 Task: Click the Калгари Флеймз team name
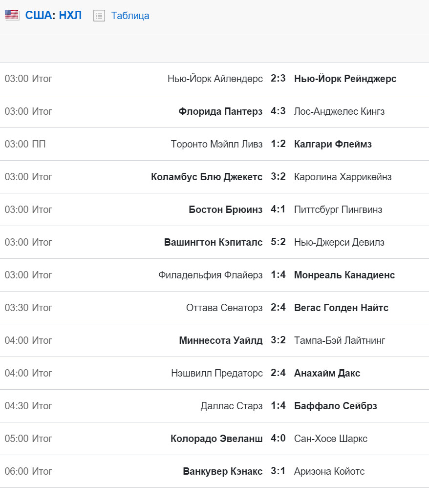333,144
